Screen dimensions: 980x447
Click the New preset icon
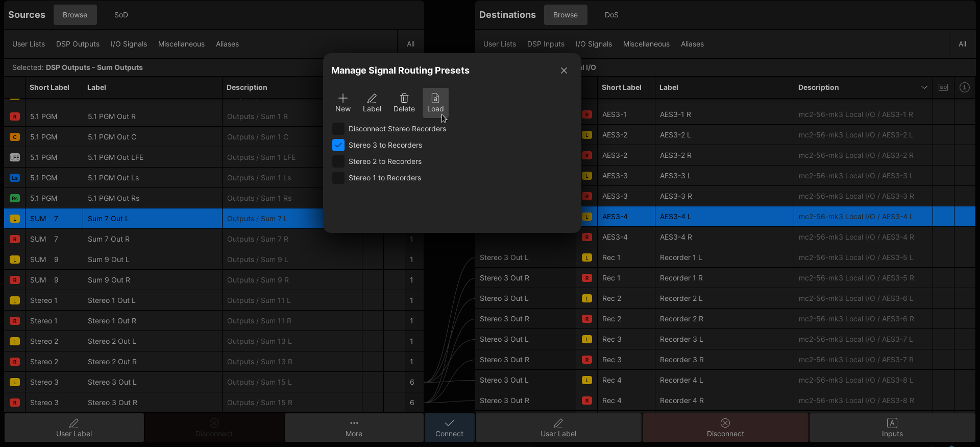(343, 102)
